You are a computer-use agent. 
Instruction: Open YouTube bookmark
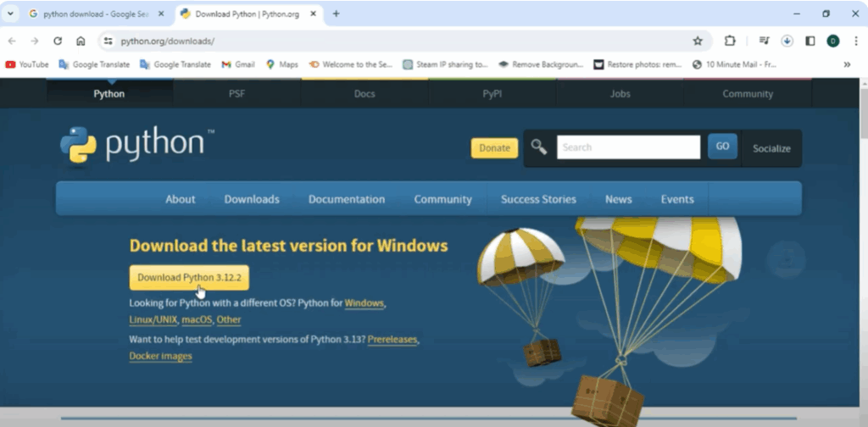27,64
